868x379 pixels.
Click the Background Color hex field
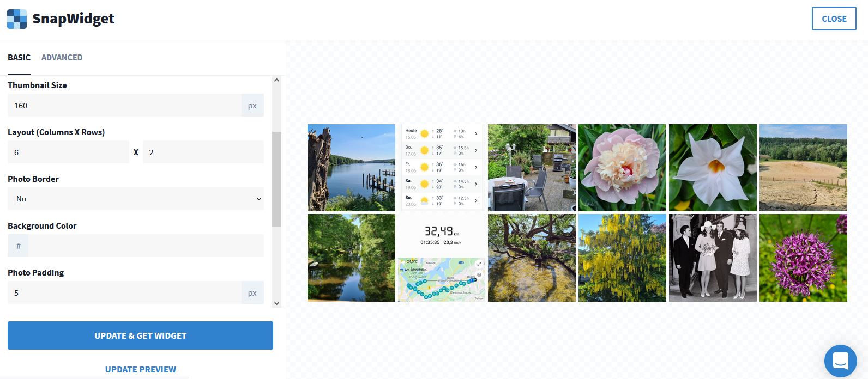click(146, 246)
